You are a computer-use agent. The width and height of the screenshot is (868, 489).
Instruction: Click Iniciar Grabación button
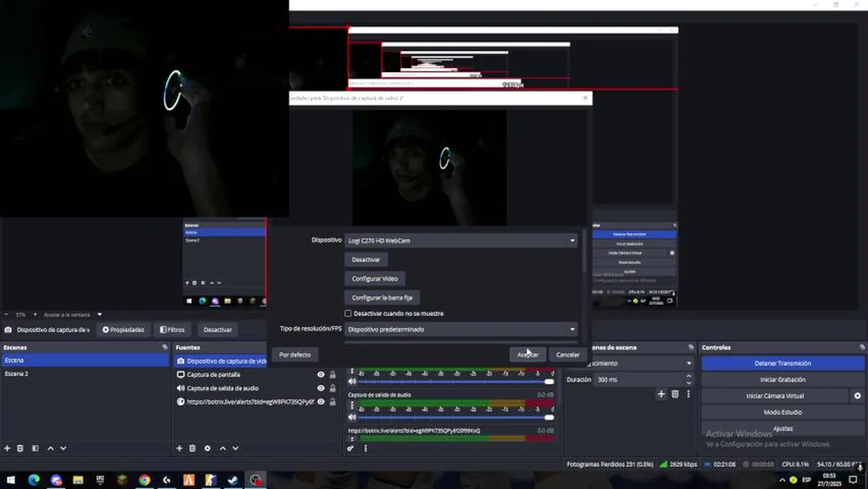(782, 380)
